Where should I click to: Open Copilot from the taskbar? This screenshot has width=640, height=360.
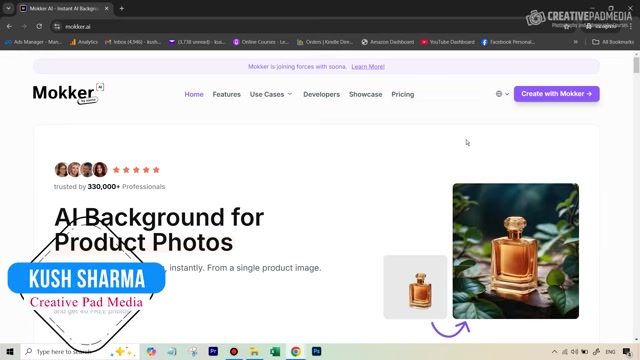(x=151, y=351)
